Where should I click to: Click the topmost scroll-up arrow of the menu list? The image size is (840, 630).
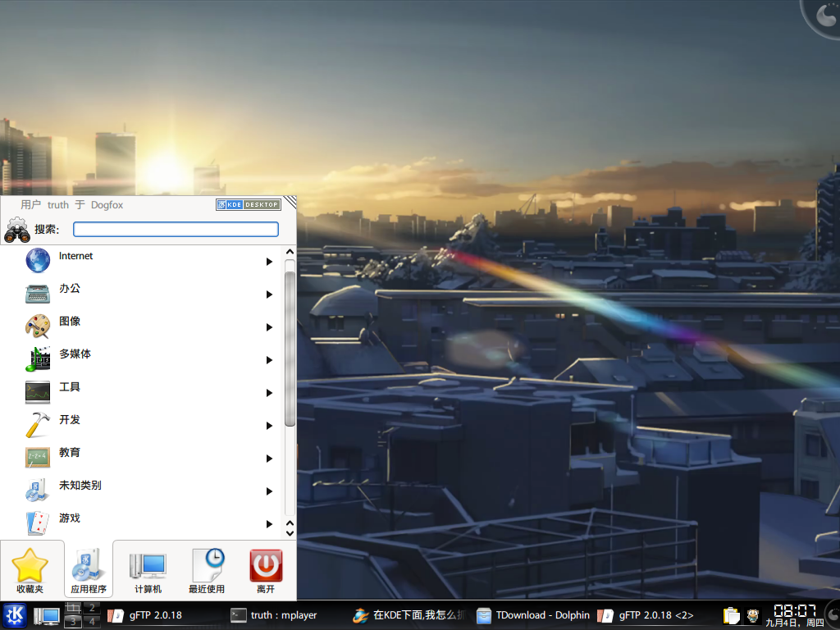pos(290,251)
